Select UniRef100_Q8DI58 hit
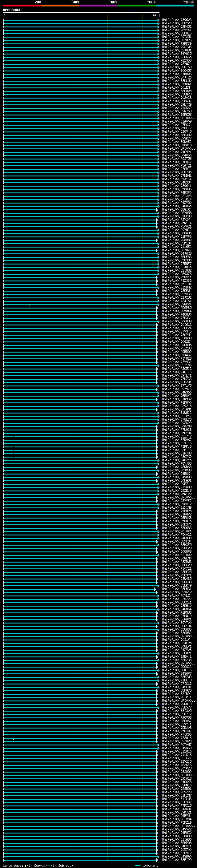This screenshot has width=197, height=868. 177,67
